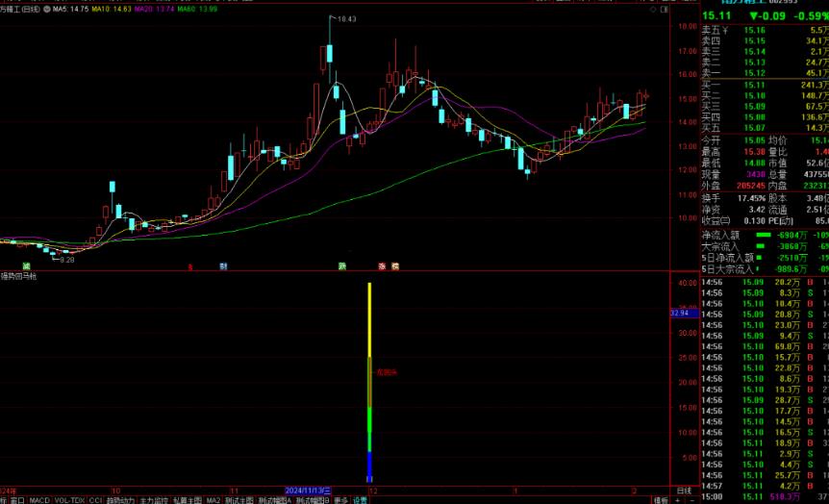Click the 今开 15.05 opening price field
The height and width of the screenshot is (504, 829).
tap(733, 140)
